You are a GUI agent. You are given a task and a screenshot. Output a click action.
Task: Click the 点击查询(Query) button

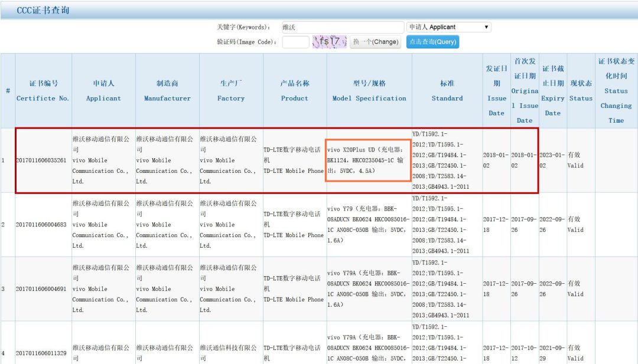[432, 42]
